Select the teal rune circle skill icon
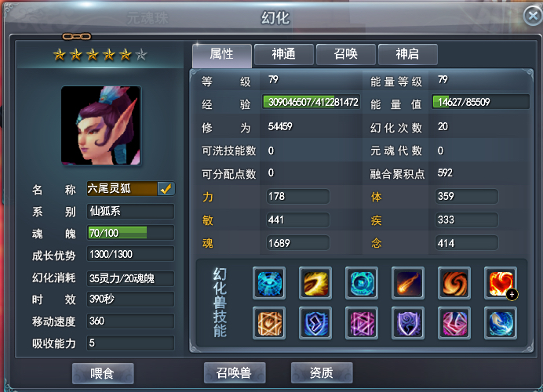This screenshot has height=392, width=543. pyautogui.click(x=362, y=283)
